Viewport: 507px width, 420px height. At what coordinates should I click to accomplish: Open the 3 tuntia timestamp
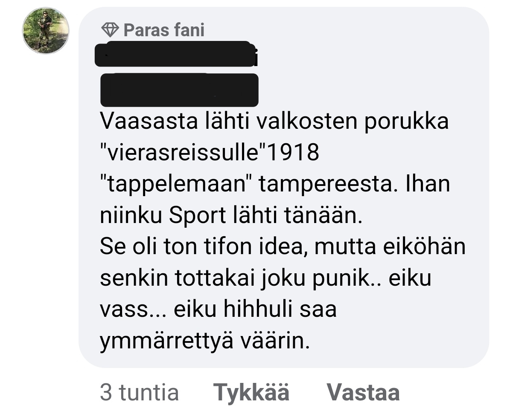coord(140,393)
